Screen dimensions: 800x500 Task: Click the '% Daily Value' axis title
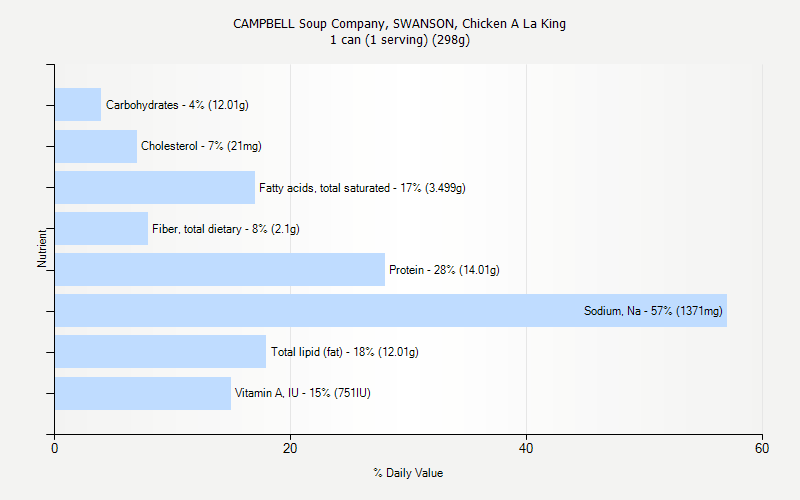click(x=408, y=473)
